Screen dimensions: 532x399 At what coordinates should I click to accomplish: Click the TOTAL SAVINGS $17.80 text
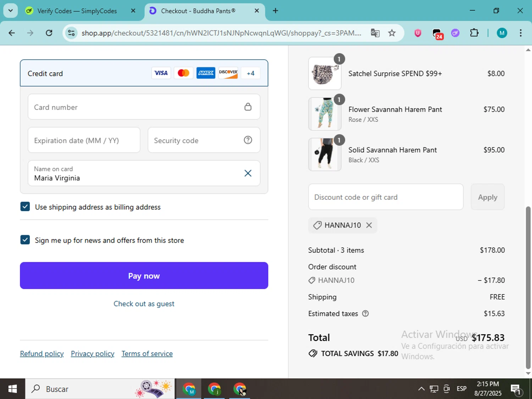tap(359, 354)
